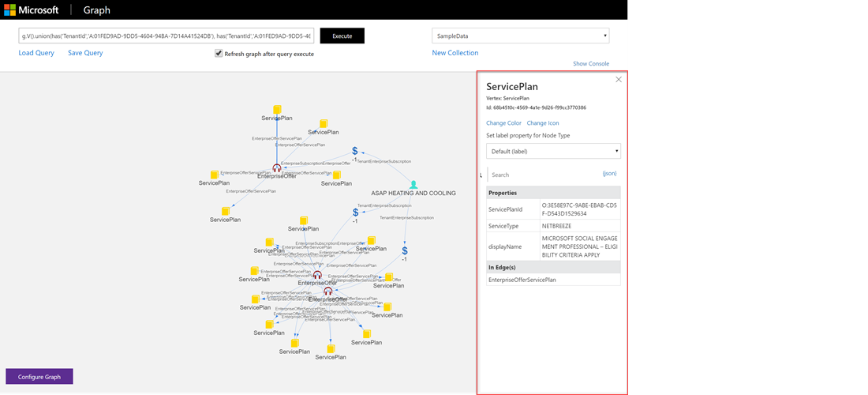The image size is (868, 395).
Task: Click the Graph title in the header
Action: (97, 10)
